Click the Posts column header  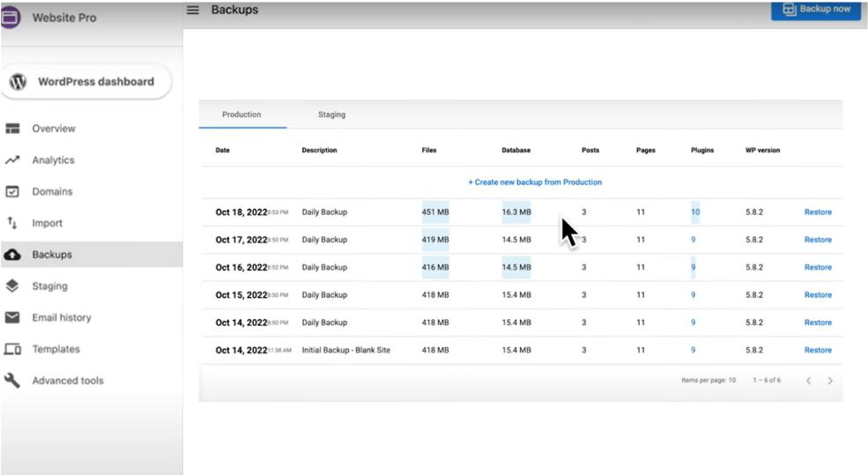pyautogui.click(x=590, y=150)
